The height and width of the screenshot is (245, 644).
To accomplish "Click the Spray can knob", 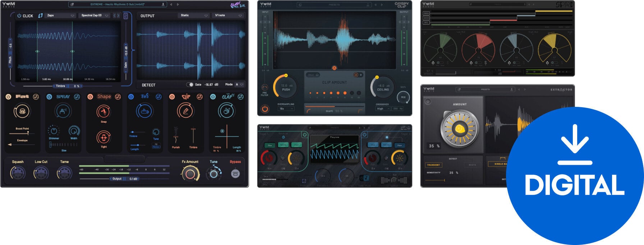I will (x=63, y=111).
